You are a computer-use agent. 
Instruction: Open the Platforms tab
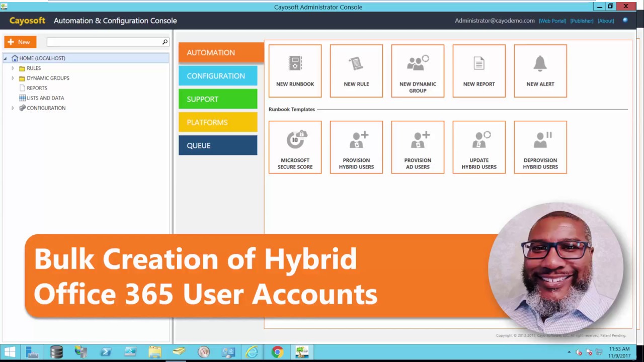tap(218, 122)
